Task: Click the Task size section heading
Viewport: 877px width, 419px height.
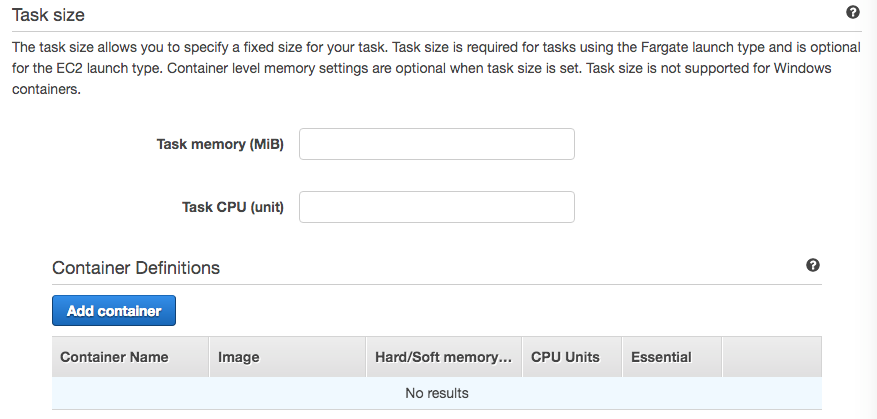Action: click(x=48, y=15)
